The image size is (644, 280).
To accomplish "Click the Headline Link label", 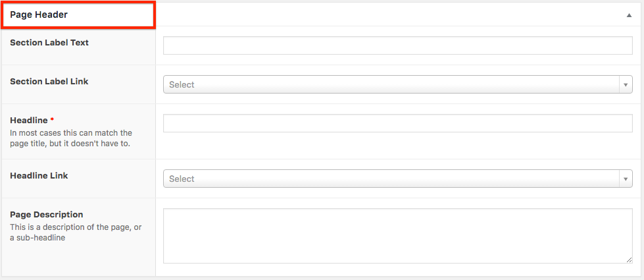I will tap(39, 176).
